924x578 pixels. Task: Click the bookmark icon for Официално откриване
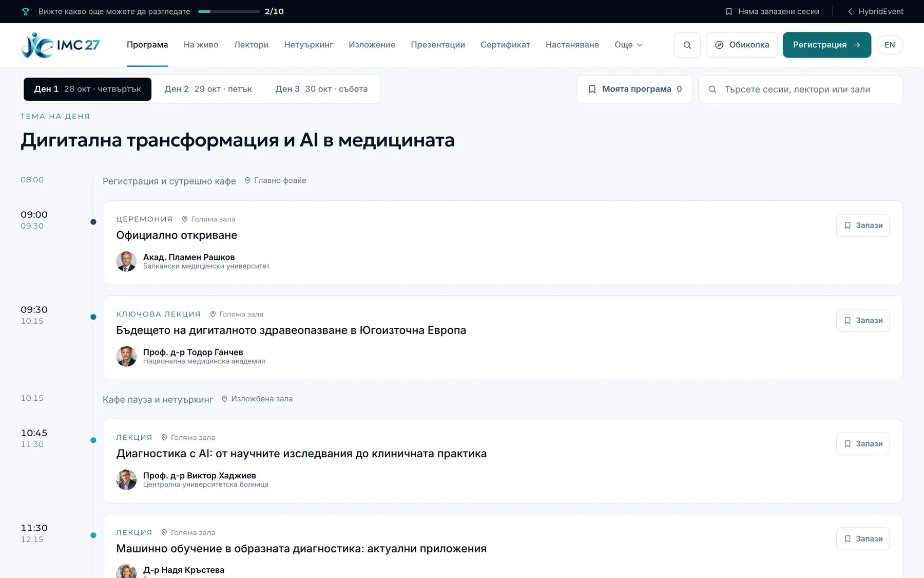(848, 226)
